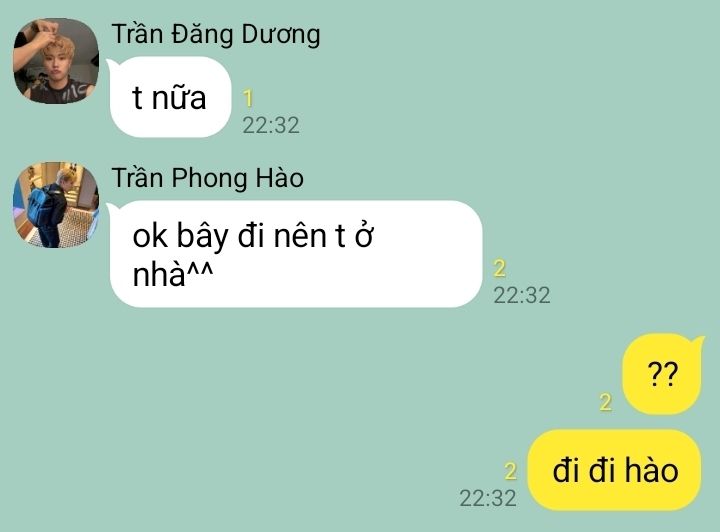This screenshot has height=532, width=720.
Task: Select the "đi đi hào" message bubble
Action: point(614,470)
